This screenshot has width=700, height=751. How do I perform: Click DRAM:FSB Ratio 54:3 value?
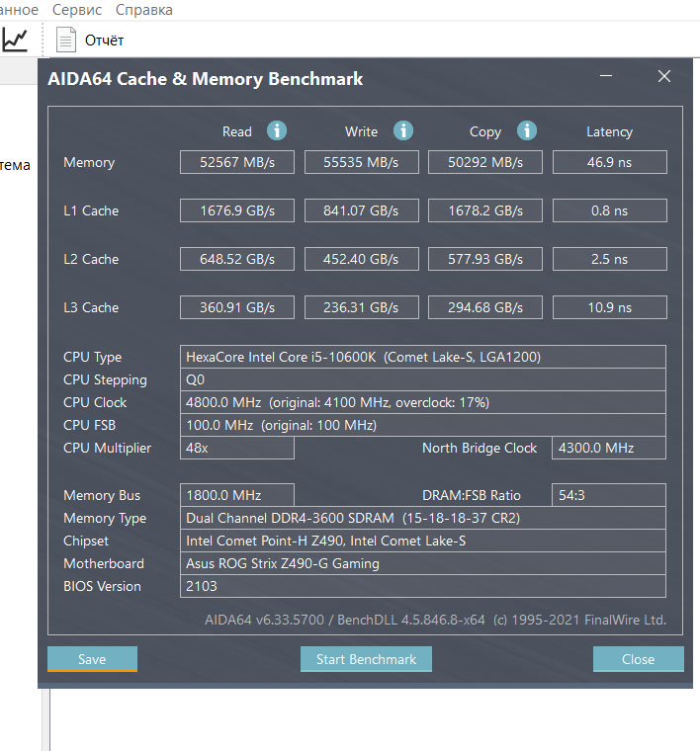pos(609,495)
